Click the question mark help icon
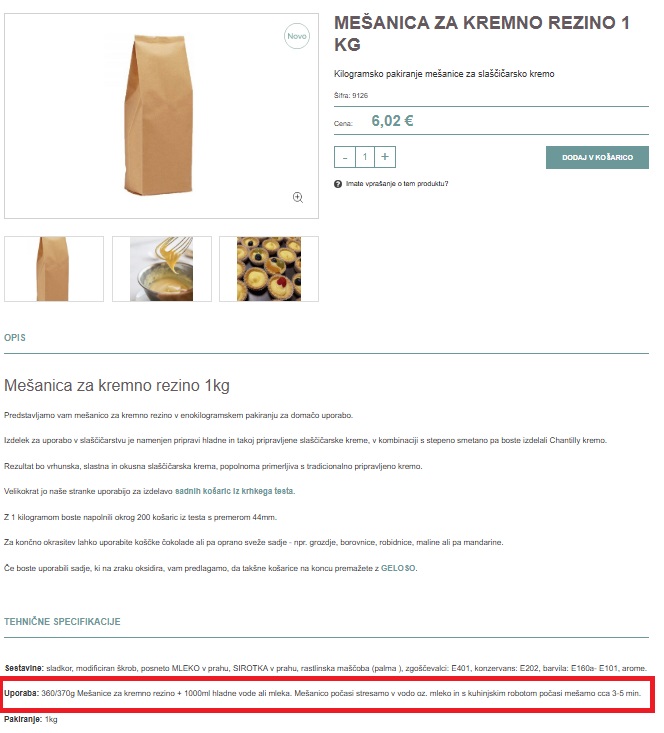The height and width of the screenshot is (733, 664). click(x=338, y=184)
